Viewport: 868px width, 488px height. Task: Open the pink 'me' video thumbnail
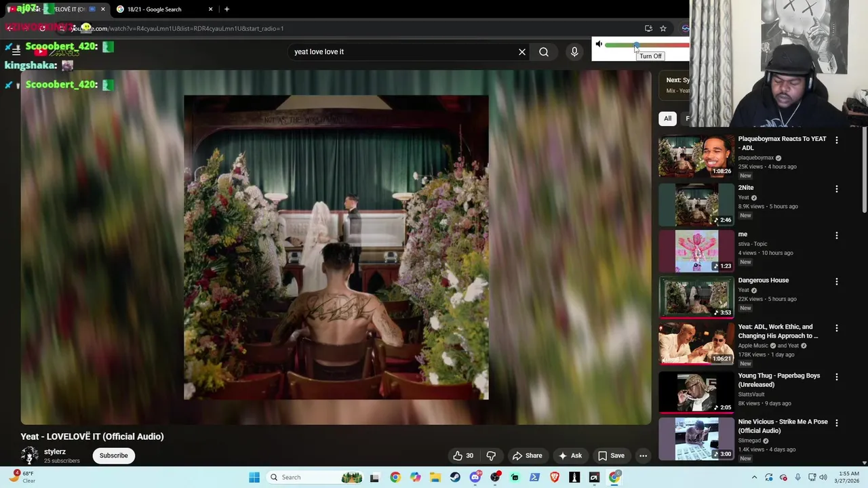[x=696, y=251]
